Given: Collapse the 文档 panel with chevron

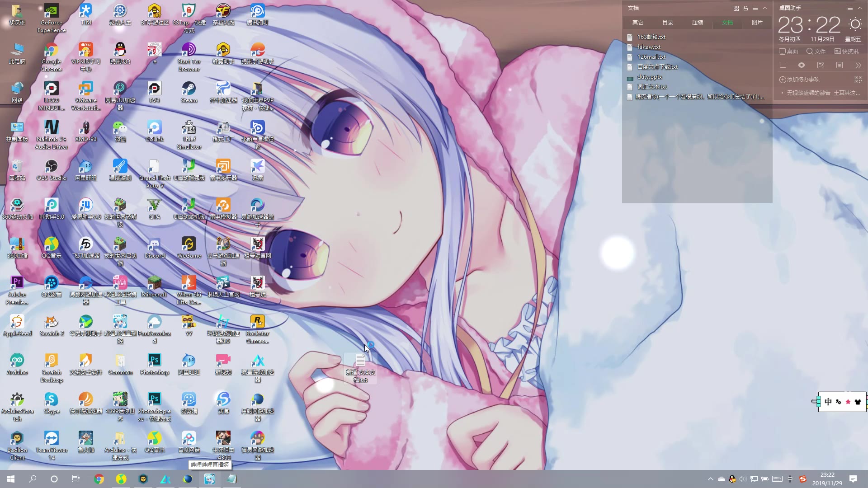Looking at the screenshot, I should [x=765, y=8].
